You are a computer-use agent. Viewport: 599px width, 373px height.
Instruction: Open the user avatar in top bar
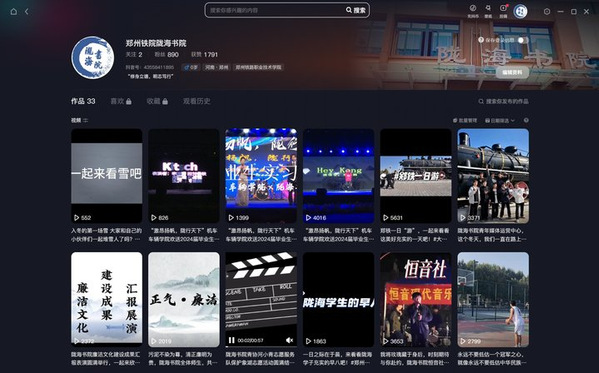(x=520, y=11)
